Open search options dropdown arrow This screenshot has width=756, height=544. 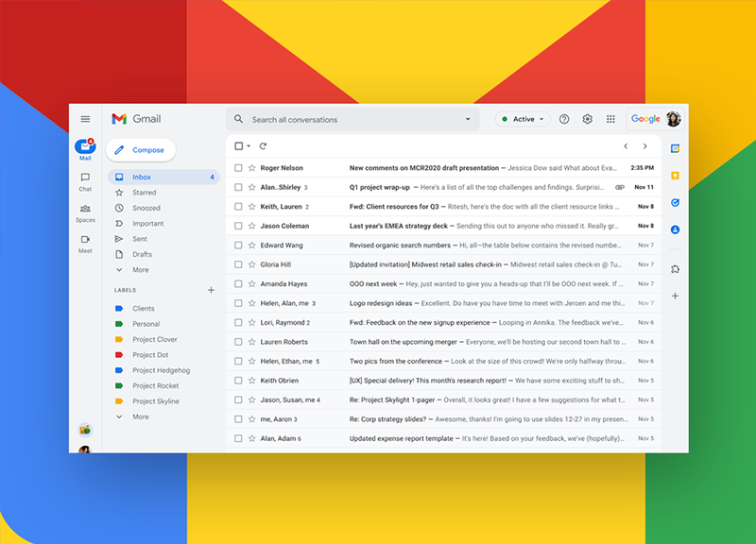(467, 120)
